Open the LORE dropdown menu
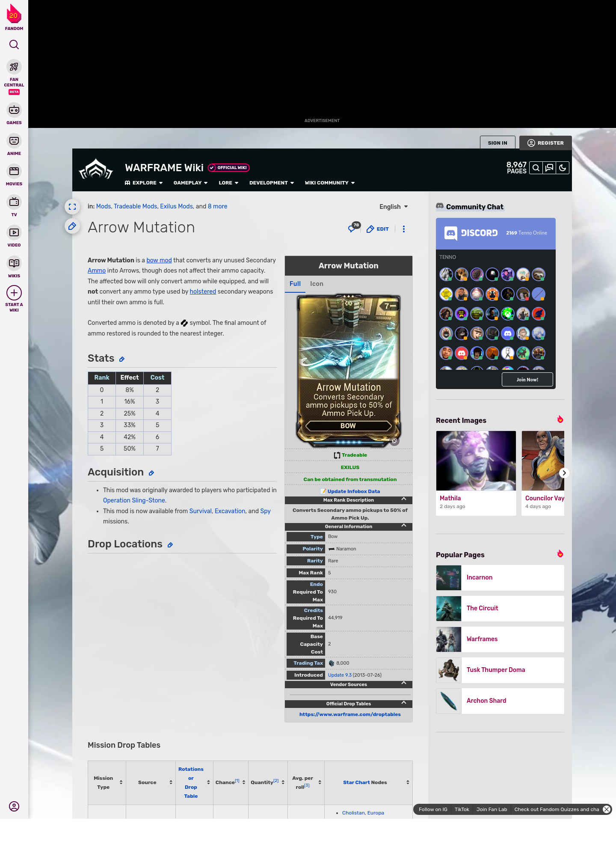Viewport: 616px width, 856px height. [228, 183]
